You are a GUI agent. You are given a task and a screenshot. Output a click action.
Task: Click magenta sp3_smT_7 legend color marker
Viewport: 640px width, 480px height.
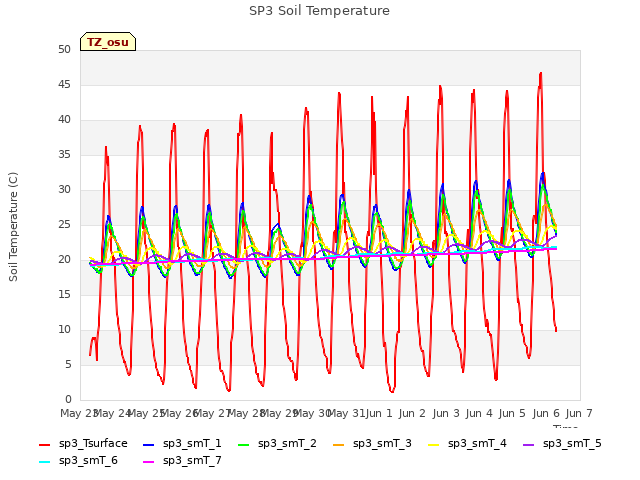pyautogui.click(x=149, y=462)
